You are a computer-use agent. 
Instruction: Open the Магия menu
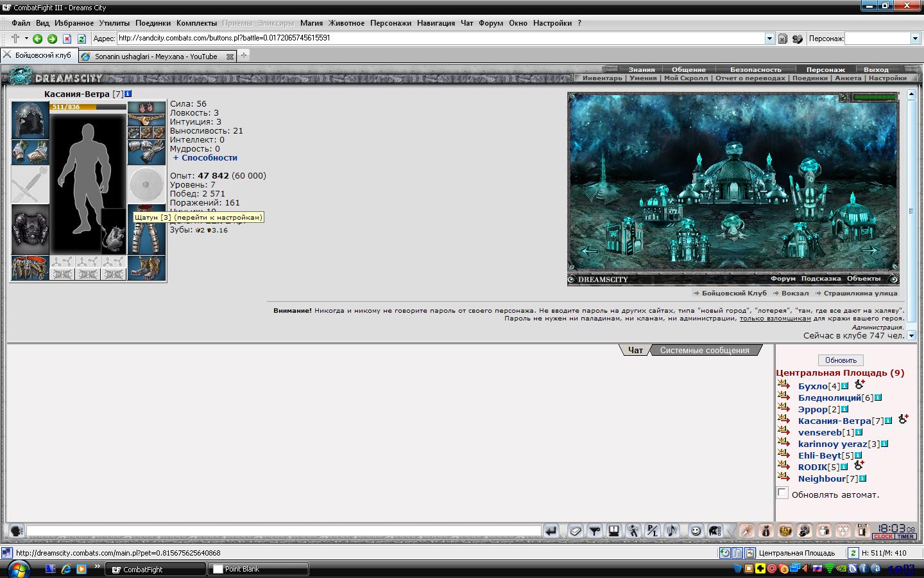pyautogui.click(x=311, y=22)
